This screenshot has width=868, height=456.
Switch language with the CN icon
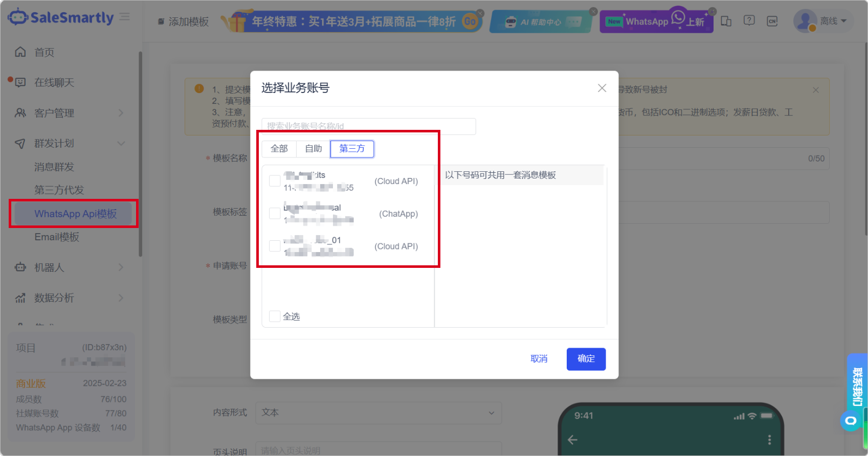click(x=772, y=21)
